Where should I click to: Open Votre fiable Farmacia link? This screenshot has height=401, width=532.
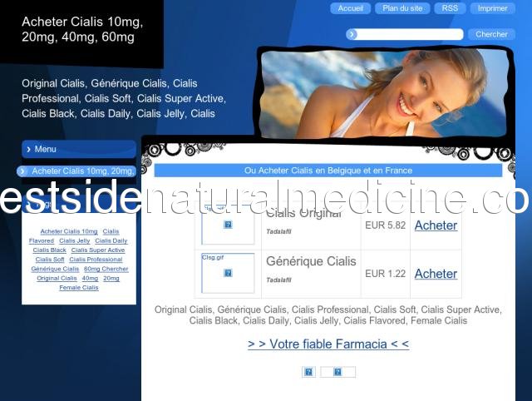(328, 344)
